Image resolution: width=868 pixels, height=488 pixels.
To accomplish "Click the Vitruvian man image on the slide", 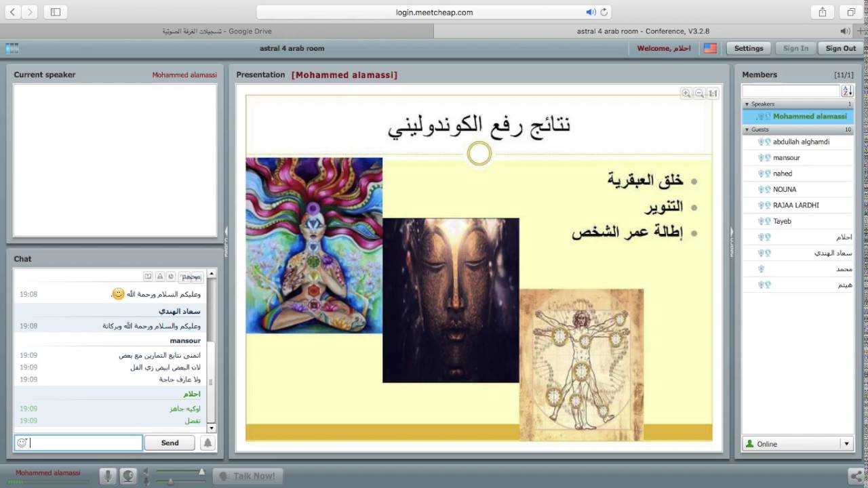I will pyautogui.click(x=581, y=365).
